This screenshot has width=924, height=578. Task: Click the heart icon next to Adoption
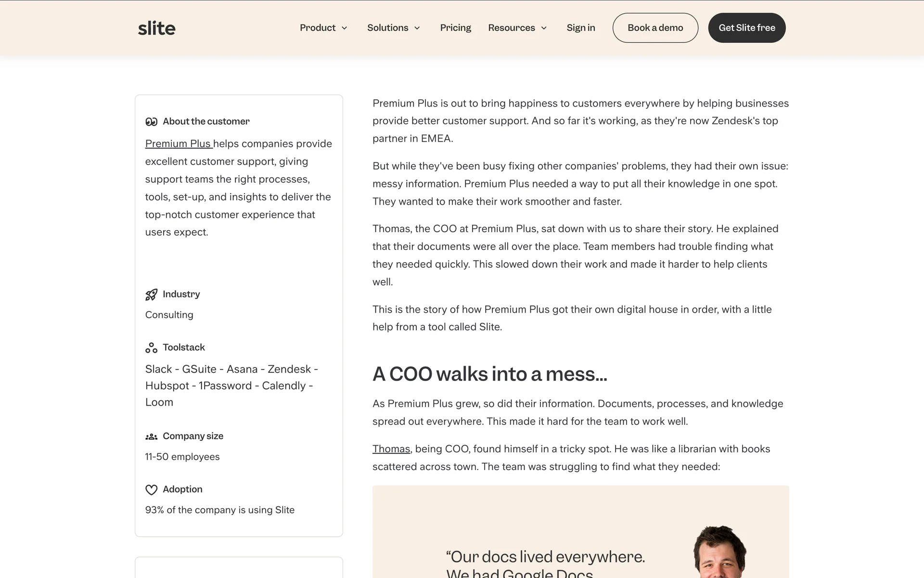(151, 490)
